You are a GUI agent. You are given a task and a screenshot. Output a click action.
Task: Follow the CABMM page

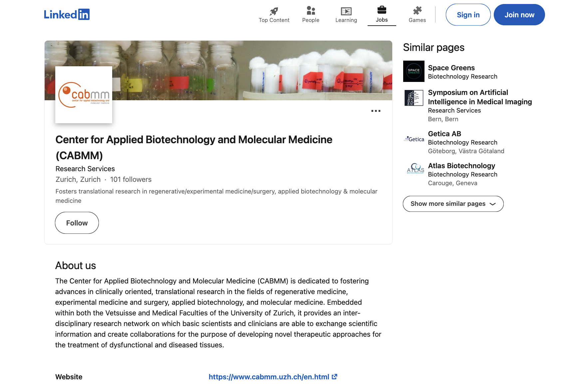tap(77, 223)
